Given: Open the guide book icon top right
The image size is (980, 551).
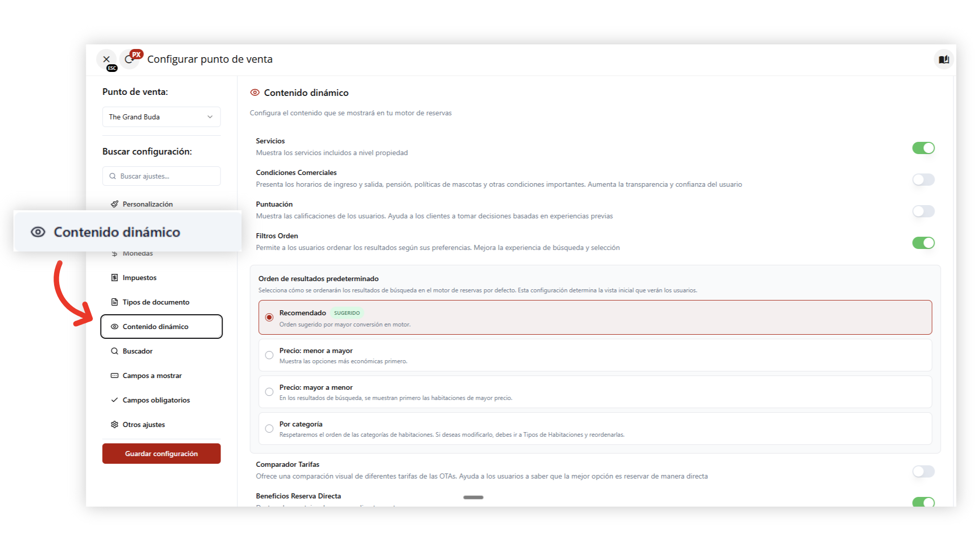Looking at the screenshot, I should click(944, 60).
